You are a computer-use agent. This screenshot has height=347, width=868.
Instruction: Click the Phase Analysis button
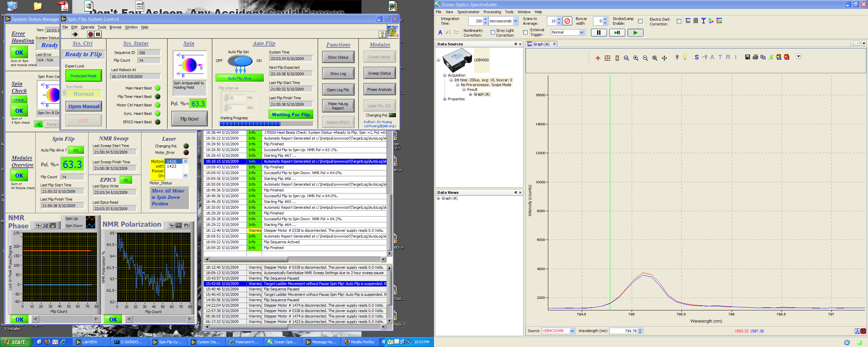(379, 89)
